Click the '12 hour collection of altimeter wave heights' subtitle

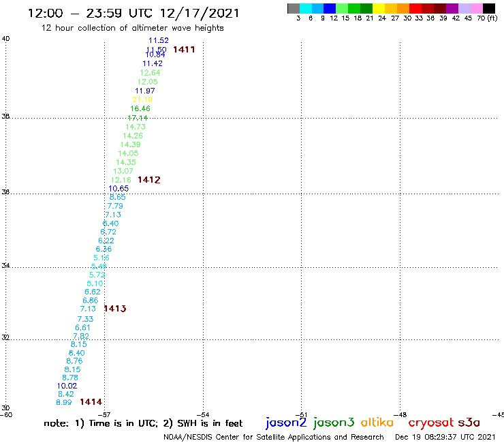click(x=133, y=28)
